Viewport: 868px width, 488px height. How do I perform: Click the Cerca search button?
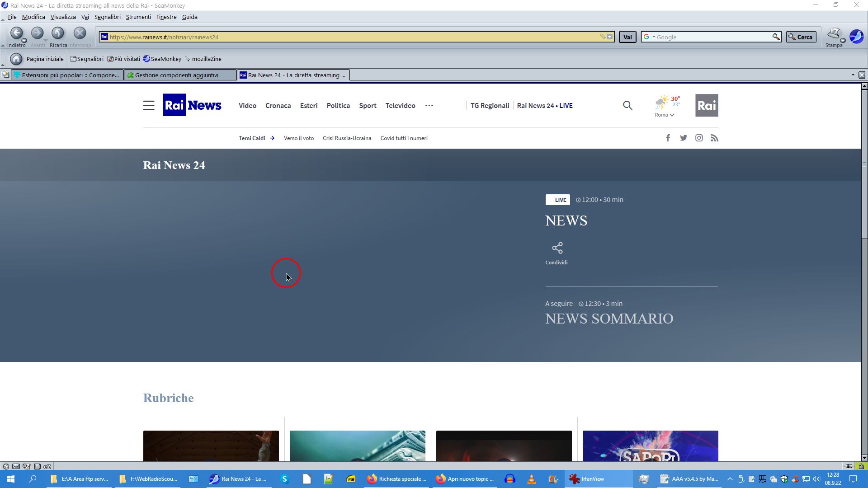click(x=801, y=37)
